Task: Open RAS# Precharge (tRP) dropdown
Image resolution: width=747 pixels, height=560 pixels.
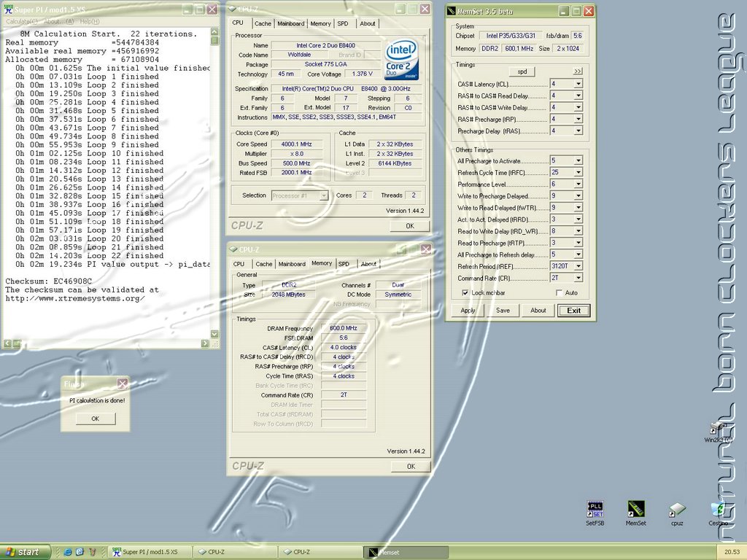Action: pos(578,119)
